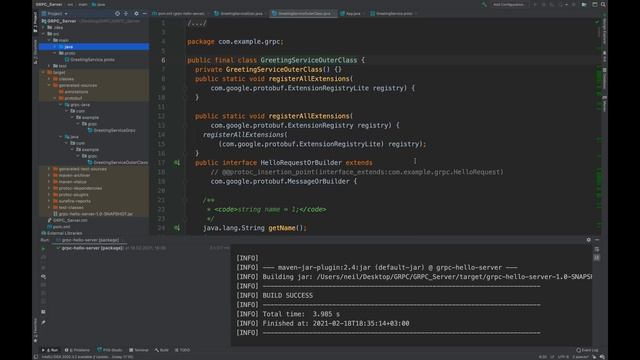Click scroll-to-end icon beside the console
Viewport: 640px width, 360px height.
point(597,258)
